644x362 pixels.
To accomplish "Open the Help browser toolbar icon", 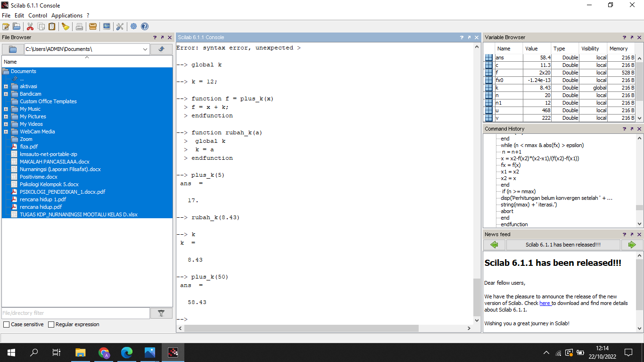I will click(x=145, y=26).
